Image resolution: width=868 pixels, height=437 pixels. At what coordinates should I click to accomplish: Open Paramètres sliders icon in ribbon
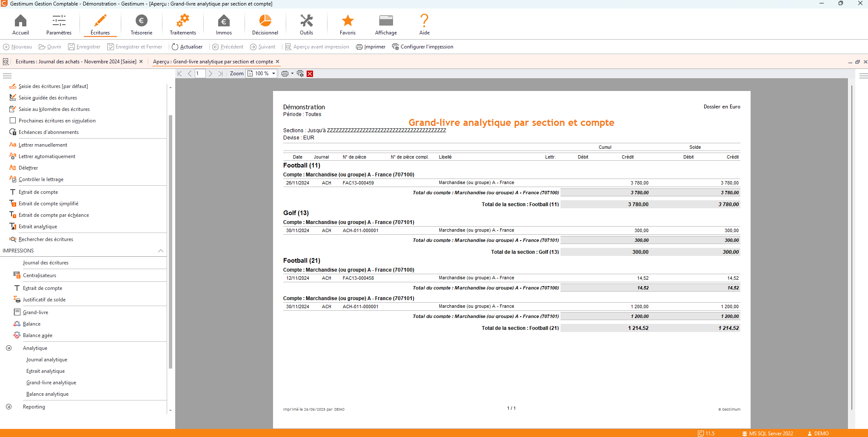click(x=59, y=25)
